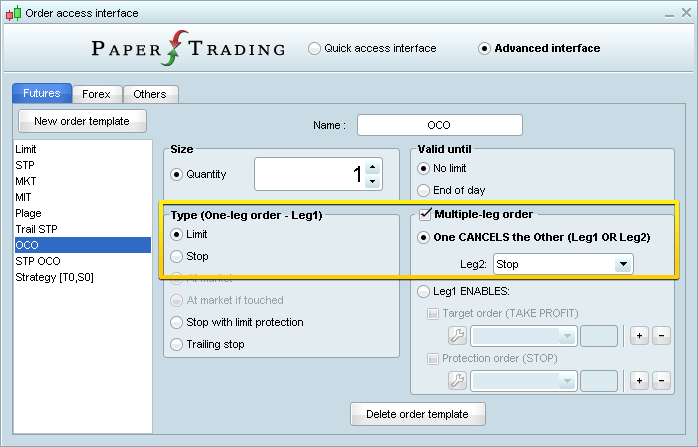Click plus button in Target order row
This screenshot has width=698, height=447.
coord(640,335)
